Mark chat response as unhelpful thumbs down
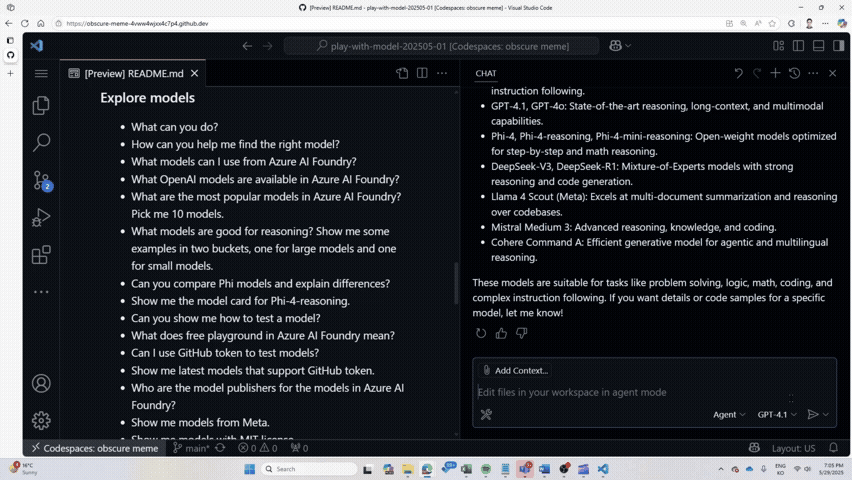852x480 pixels. pyautogui.click(x=522, y=333)
